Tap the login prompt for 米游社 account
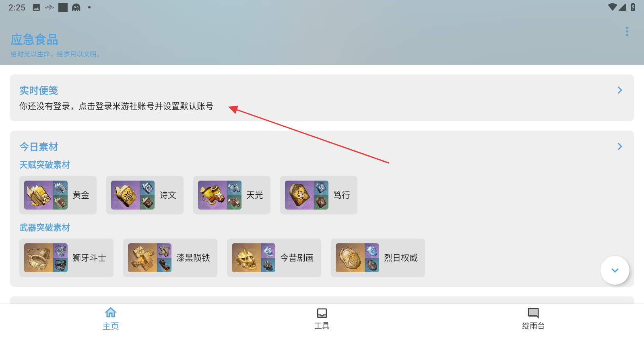The width and height of the screenshot is (644, 362). [x=116, y=106]
